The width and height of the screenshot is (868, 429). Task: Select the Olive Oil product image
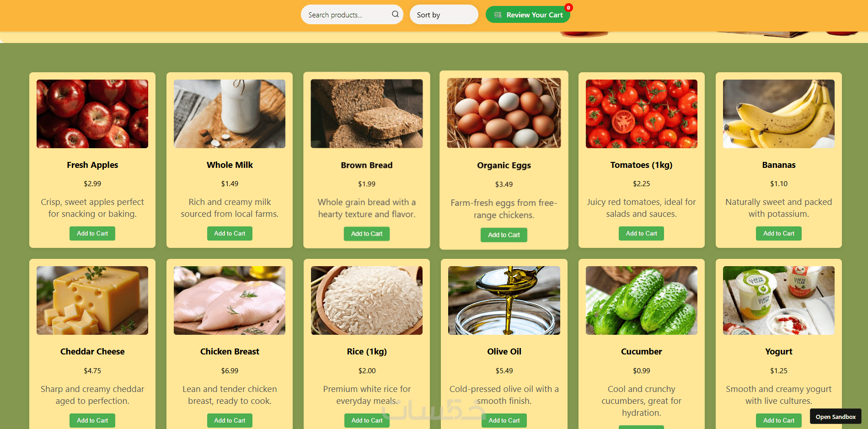tap(504, 300)
